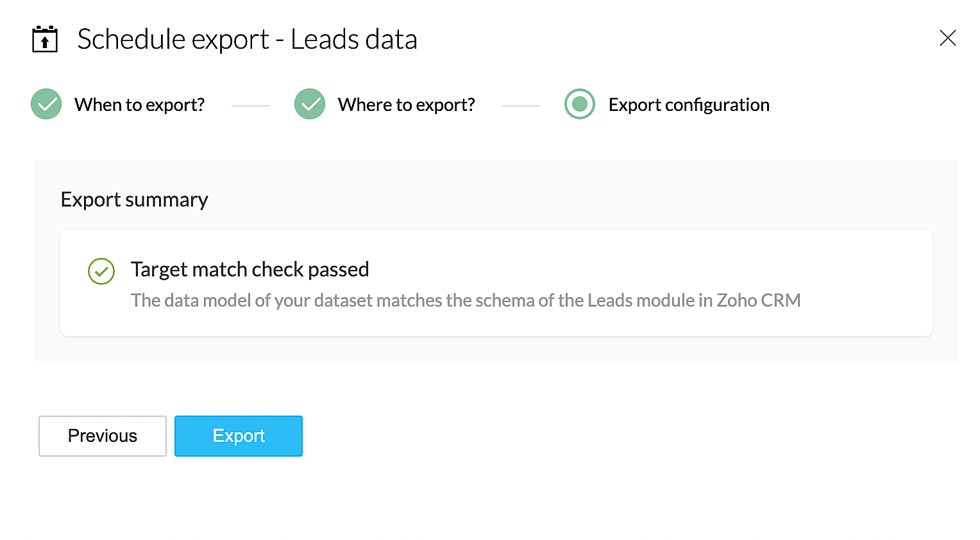Go to the When to export step

point(139,105)
